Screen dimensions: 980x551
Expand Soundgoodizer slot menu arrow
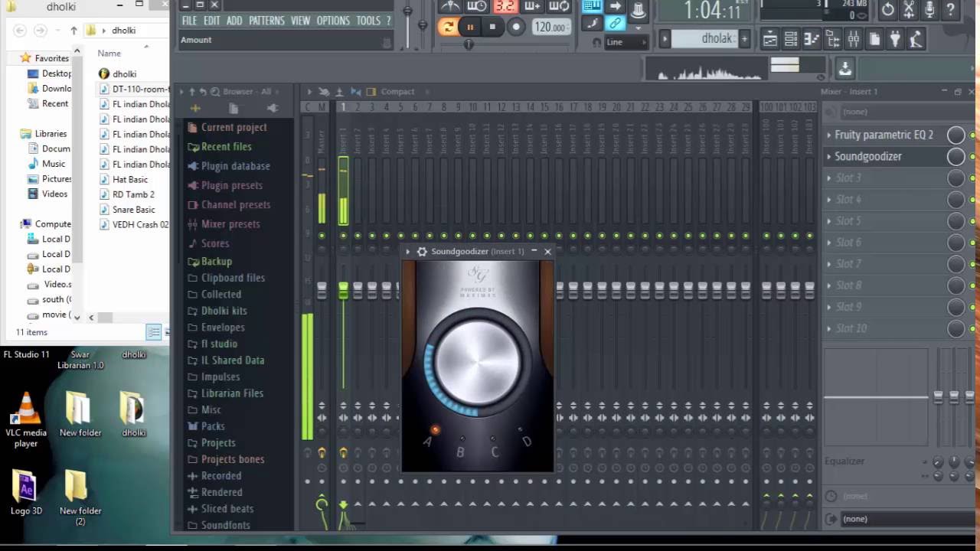tap(828, 156)
